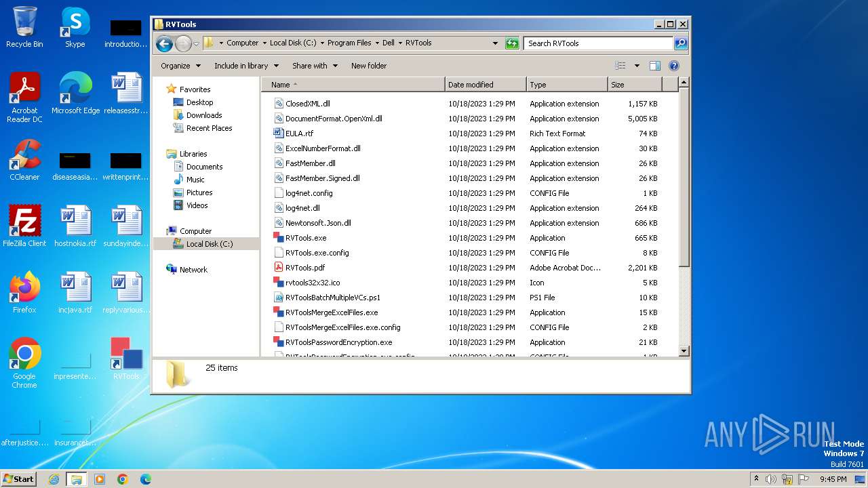The height and width of the screenshot is (488, 868).
Task: Toggle the preview pane button
Action: (x=655, y=66)
